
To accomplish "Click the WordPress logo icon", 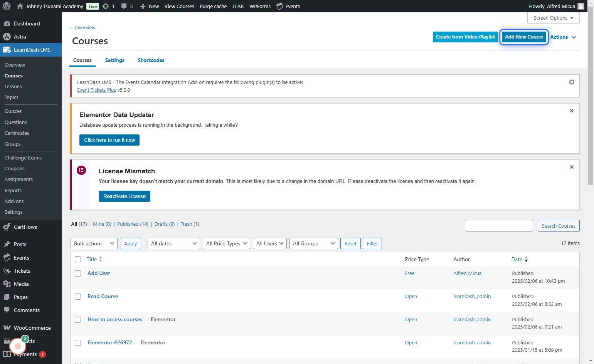I will (x=7, y=6).
